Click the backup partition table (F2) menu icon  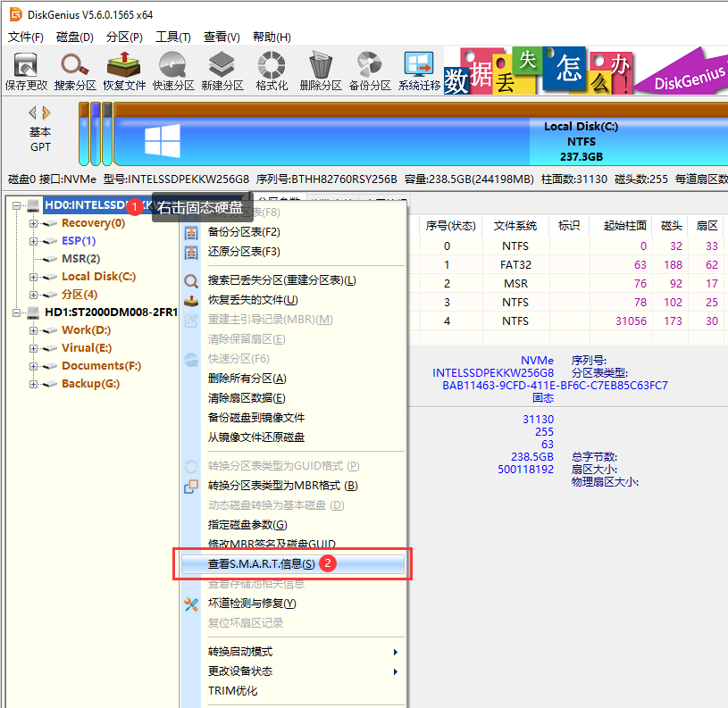click(191, 232)
